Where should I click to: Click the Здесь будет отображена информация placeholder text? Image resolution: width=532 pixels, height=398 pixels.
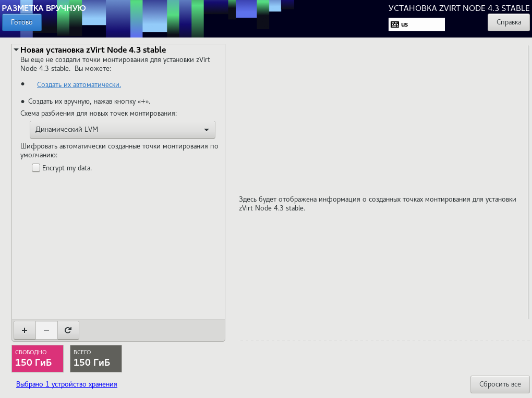(377, 204)
